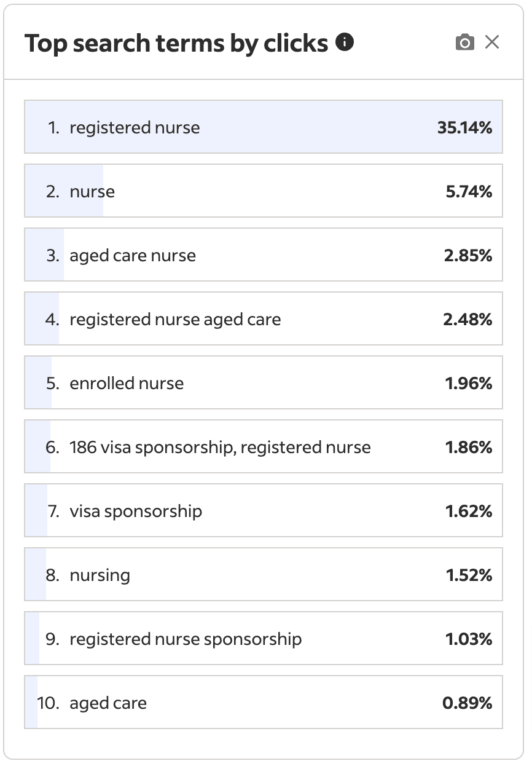Close the Top search terms panel

tap(492, 42)
